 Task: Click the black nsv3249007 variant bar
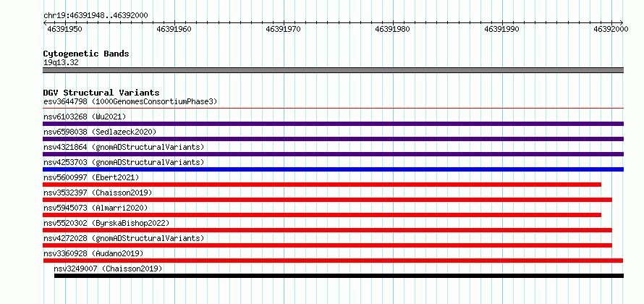pyautogui.click(x=339, y=276)
